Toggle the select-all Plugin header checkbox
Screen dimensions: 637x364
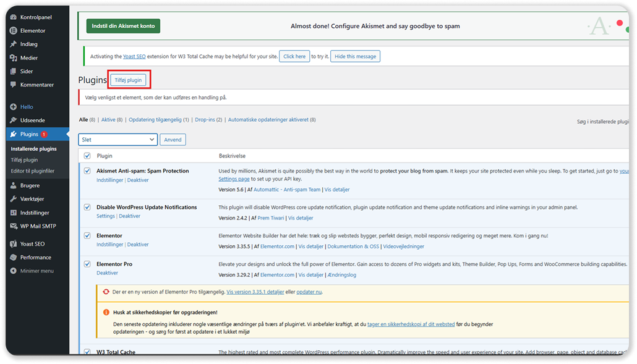point(87,156)
